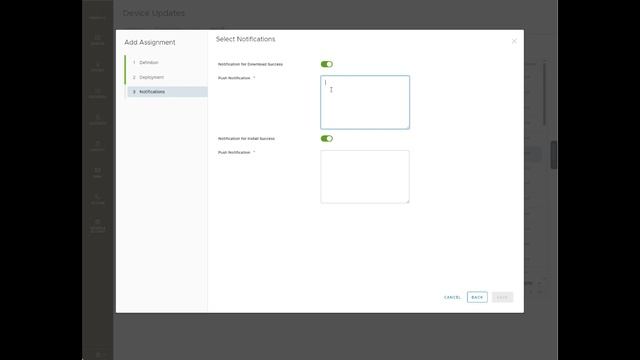Viewport: 640px width, 360px height.
Task: Click the Cancel button
Action: [452, 297]
